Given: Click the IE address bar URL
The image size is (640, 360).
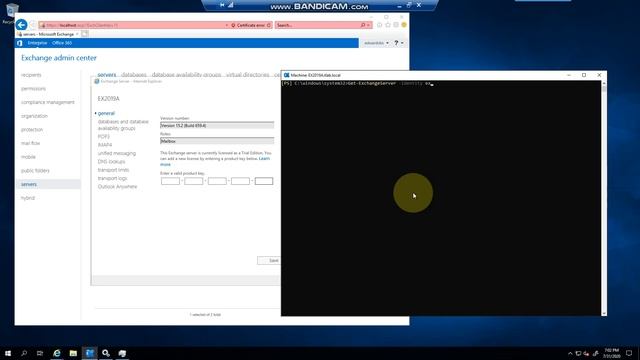Looking at the screenshot, I should [82, 25].
